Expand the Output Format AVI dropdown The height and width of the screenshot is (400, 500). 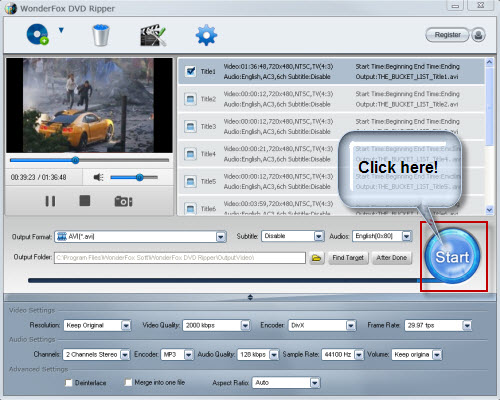click(140, 237)
